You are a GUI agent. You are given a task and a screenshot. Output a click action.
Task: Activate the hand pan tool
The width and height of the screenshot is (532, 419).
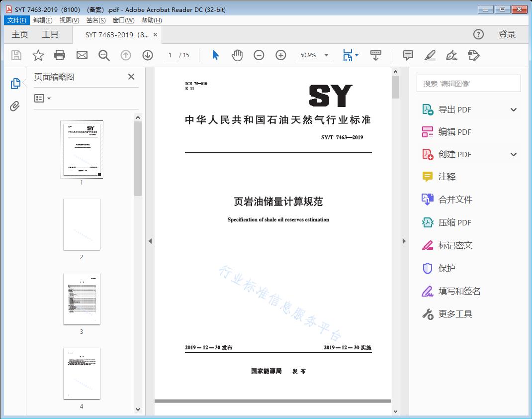237,55
